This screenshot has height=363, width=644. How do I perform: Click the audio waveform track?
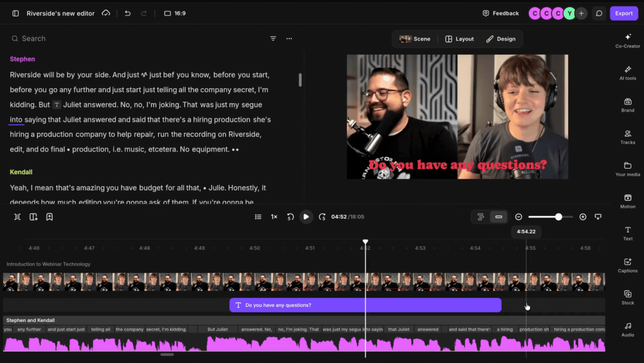(304, 343)
